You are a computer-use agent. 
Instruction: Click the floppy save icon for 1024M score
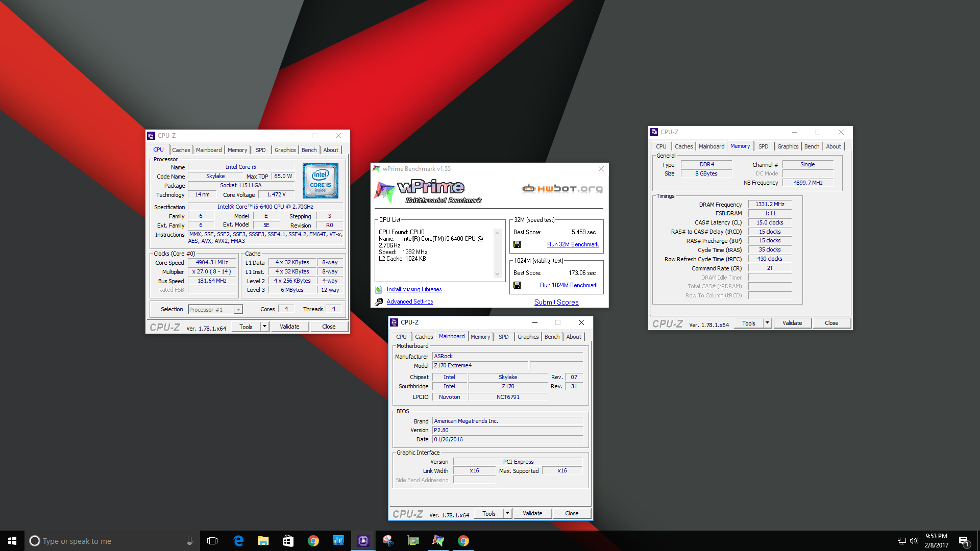click(517, 285)
